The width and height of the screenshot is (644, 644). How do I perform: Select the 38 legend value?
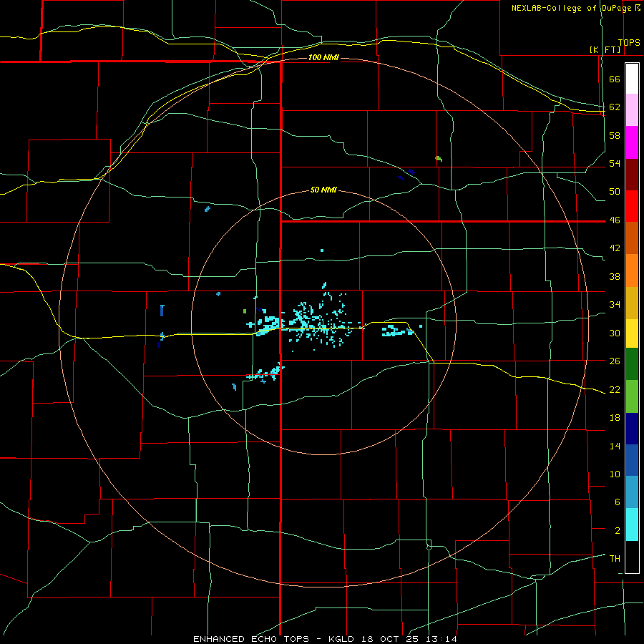coord(615,276)
